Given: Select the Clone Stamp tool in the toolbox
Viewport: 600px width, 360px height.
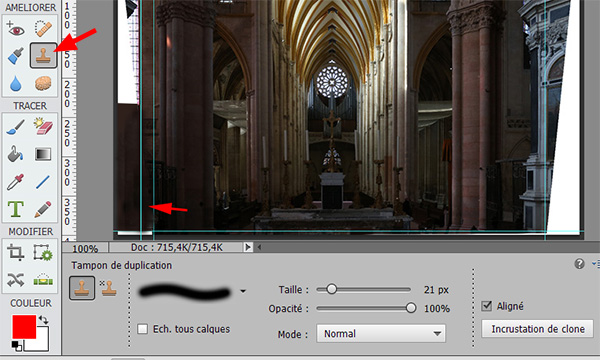Looking at the screenshot, I should 43,56.
